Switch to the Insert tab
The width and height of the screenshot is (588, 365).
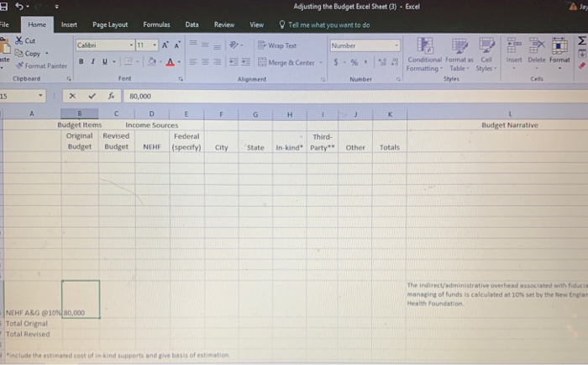(x=69, y=24)
